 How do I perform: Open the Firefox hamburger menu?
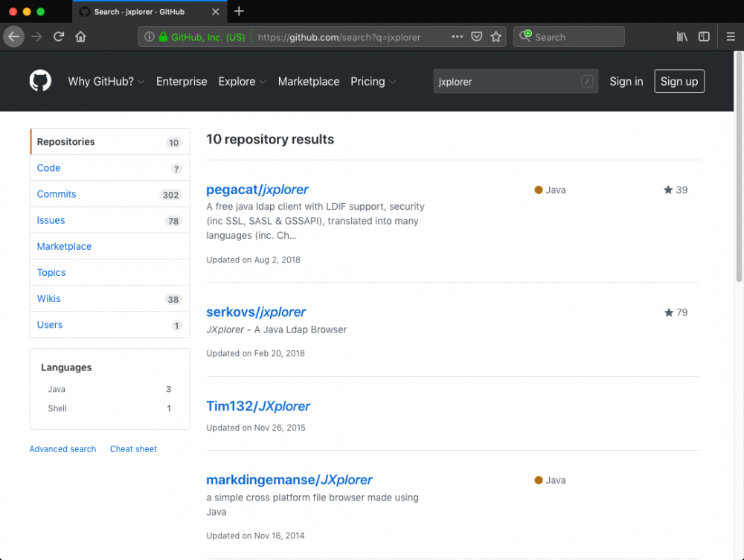731,36
